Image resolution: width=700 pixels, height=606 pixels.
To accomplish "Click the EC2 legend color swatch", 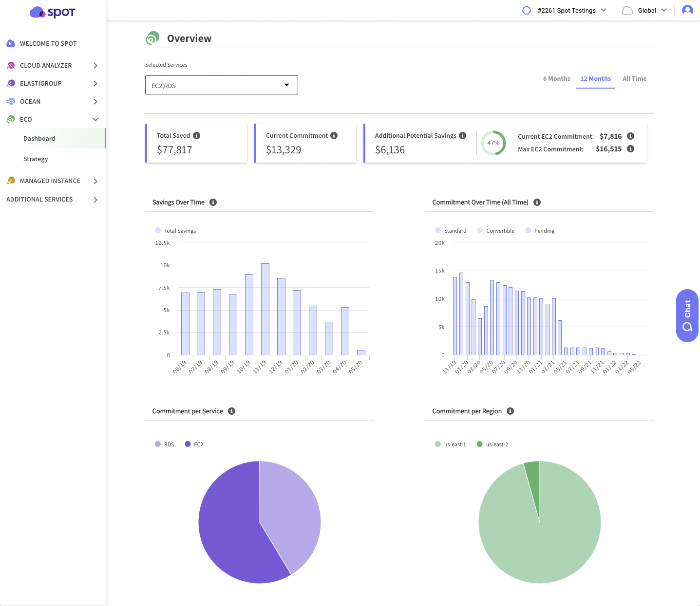I will pos(188,444).
